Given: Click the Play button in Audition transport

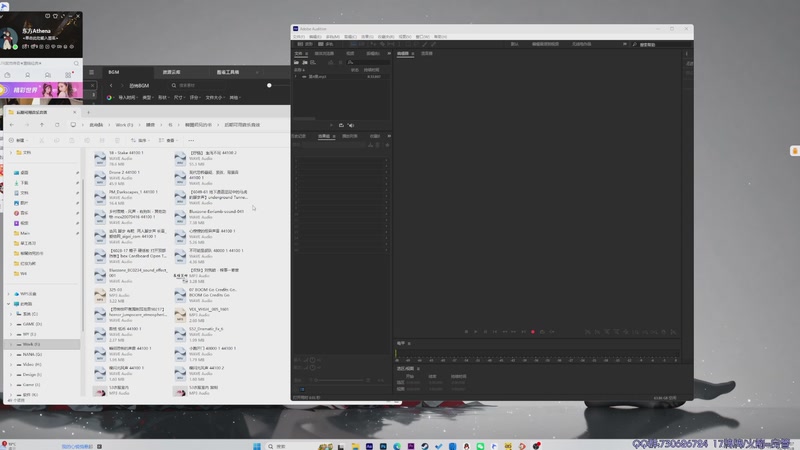Looking at the screenshot, I should click(476, 332).
